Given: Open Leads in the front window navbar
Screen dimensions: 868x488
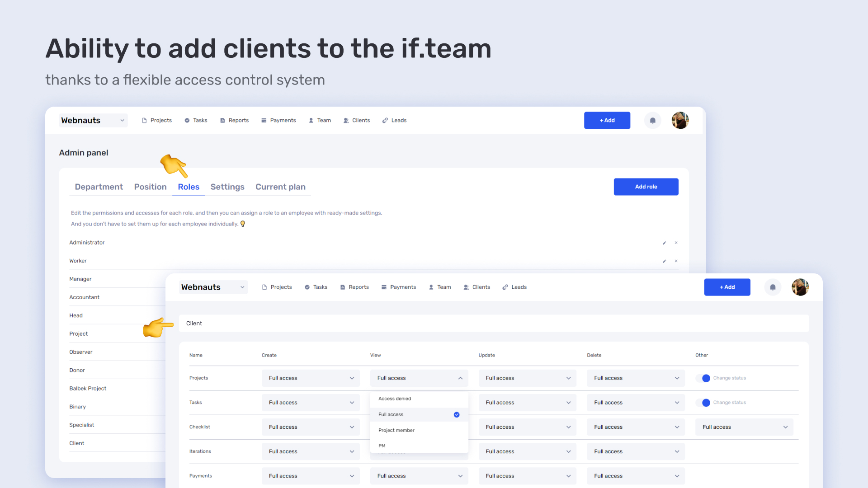Looking at the screenshot, I should pos(514,287).
